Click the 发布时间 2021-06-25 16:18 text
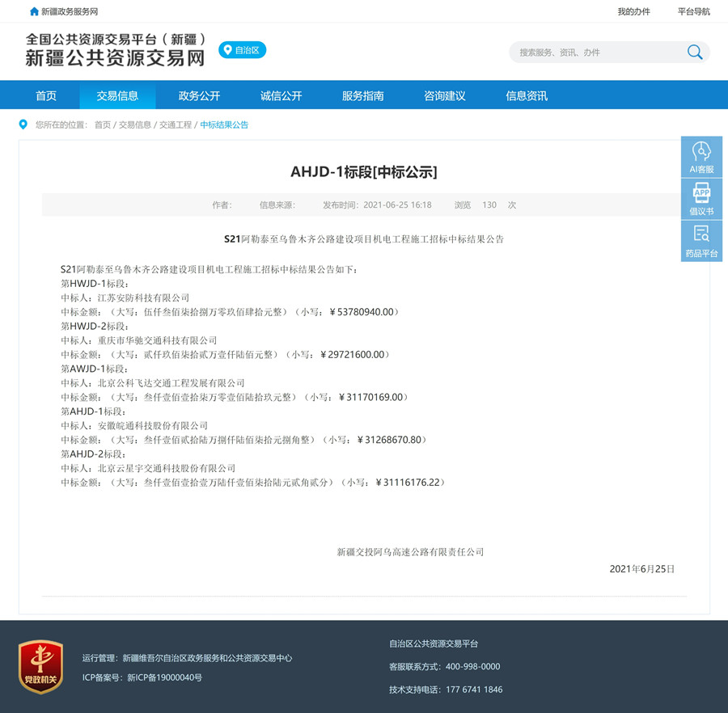728x713 pixels. (377, 205)
